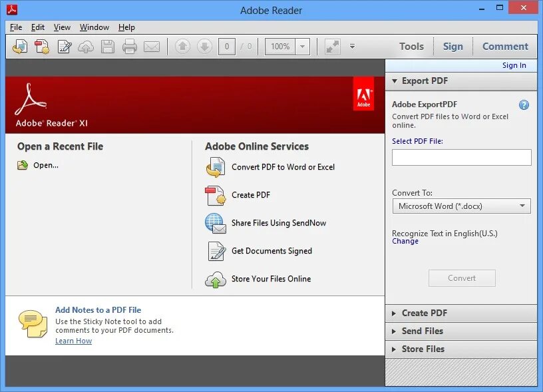The height and width of the screenshot is (392, 543).
Task: Click the Save floppy disk toolbar icon
Action: point(108,47)
